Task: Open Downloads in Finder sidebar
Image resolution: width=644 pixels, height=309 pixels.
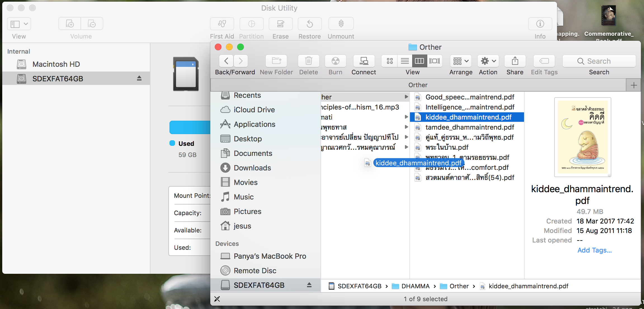Action: pos(252,168)
